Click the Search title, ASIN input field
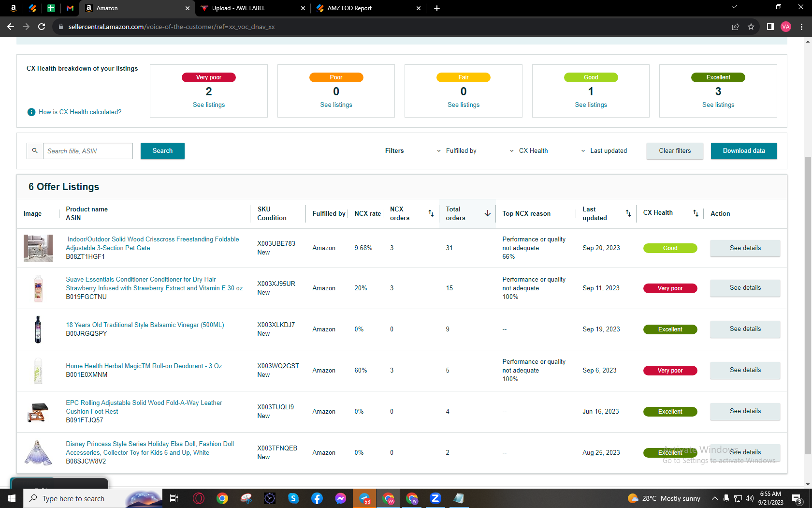Screen dimensions: 812x508 pyautogui.click(x=88, y=151)
